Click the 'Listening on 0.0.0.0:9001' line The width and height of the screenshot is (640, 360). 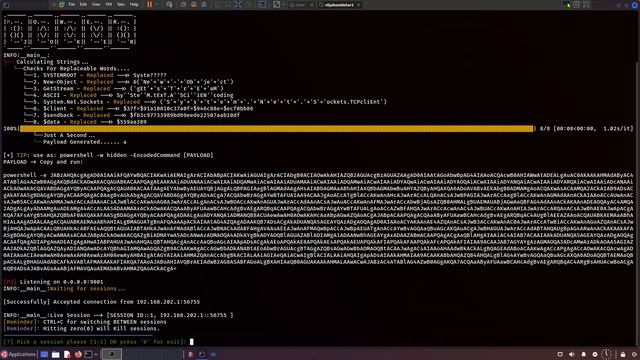click(x=53, y=282)
